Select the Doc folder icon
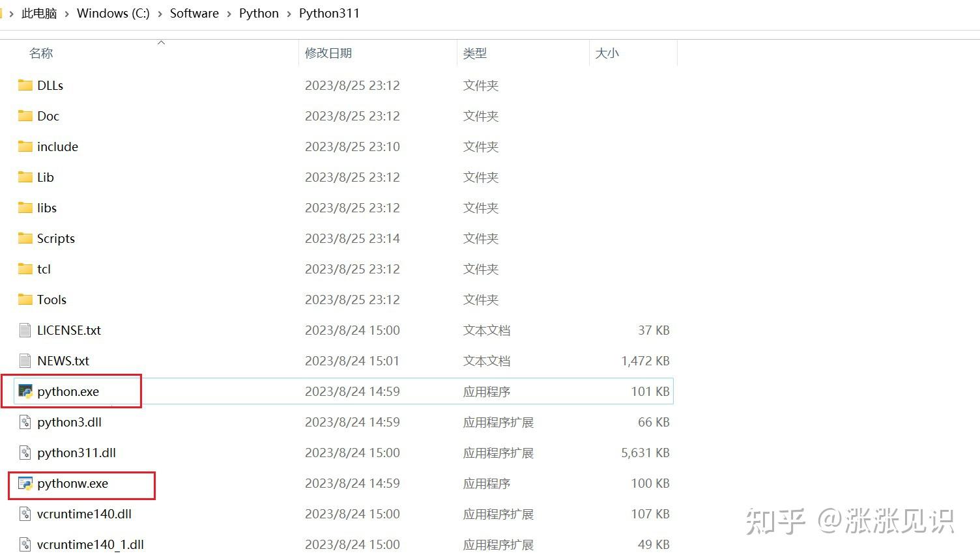 tap(25, 116)
